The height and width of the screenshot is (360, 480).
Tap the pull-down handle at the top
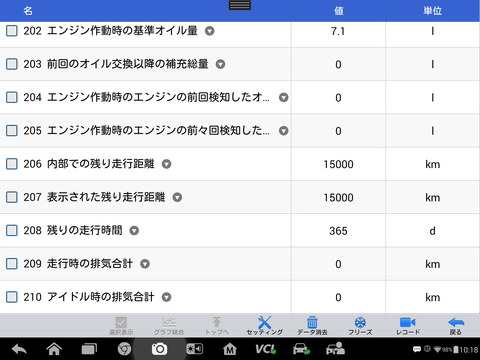click(240, 5)
